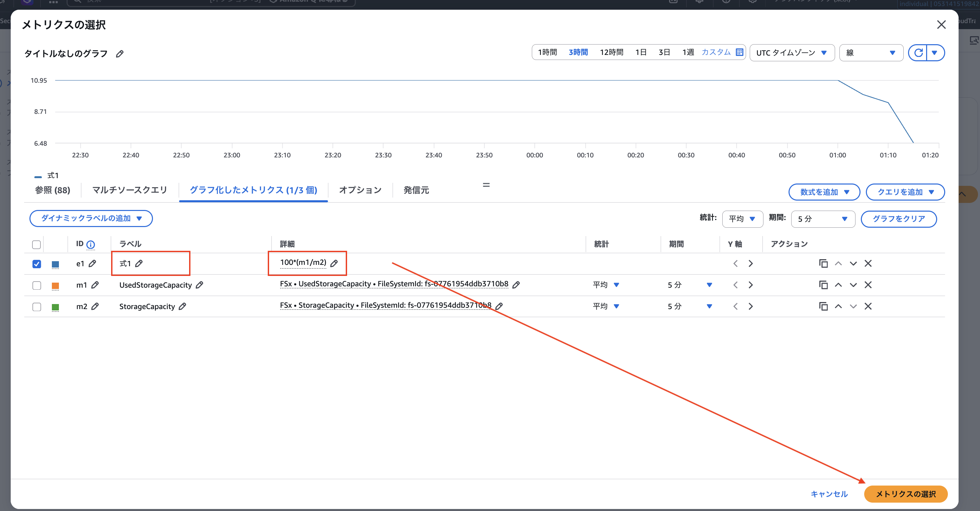Click the refresh graph icon
980x511 pixels.
click(x=919, y=53)
